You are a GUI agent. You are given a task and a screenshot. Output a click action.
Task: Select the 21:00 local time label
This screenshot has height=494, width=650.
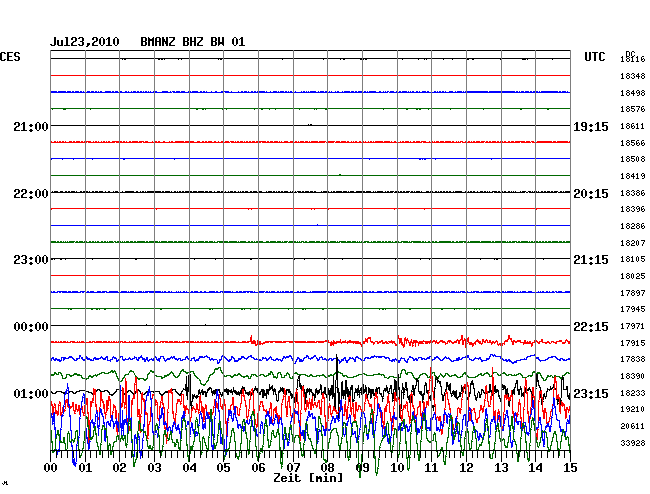(31, 126)
